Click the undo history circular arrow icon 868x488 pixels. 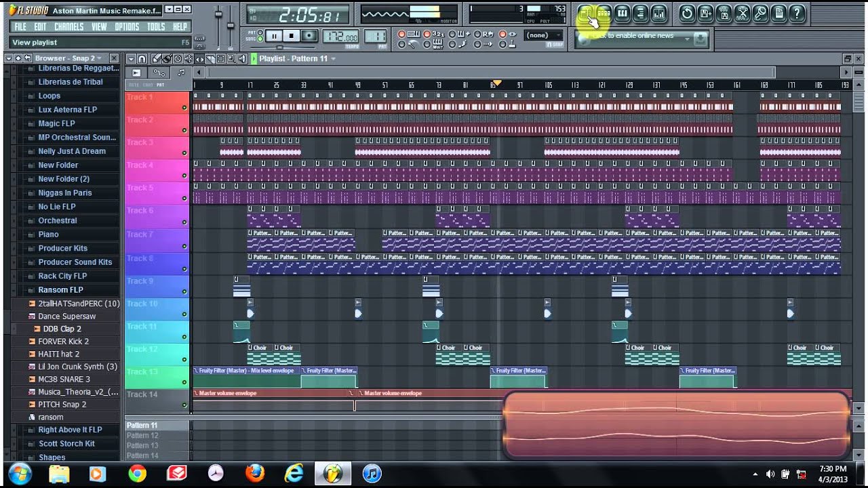687,13
